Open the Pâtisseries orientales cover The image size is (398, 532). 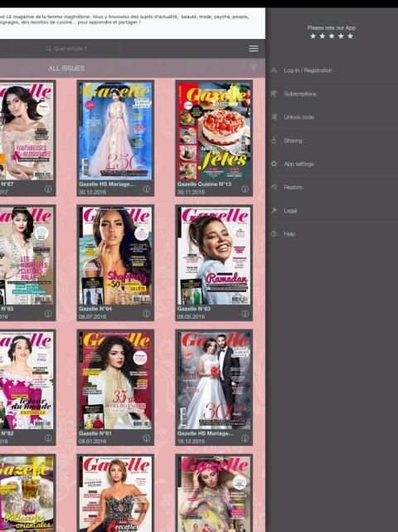[x=27, y=494]
